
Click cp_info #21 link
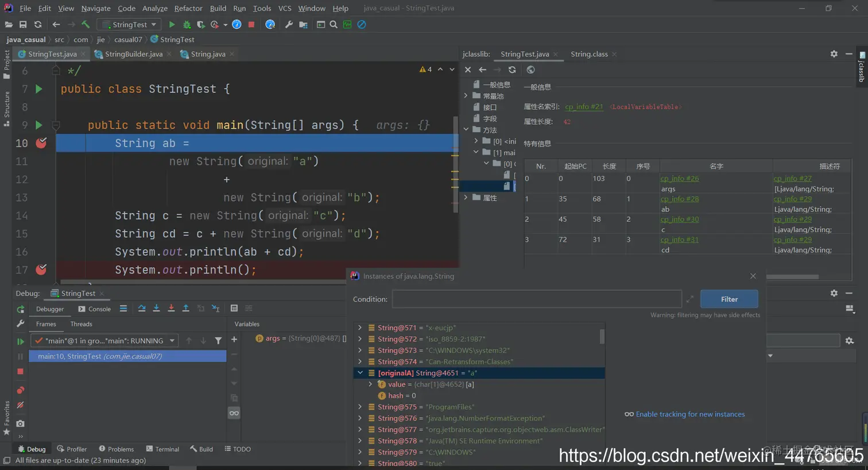click(584, 107)
